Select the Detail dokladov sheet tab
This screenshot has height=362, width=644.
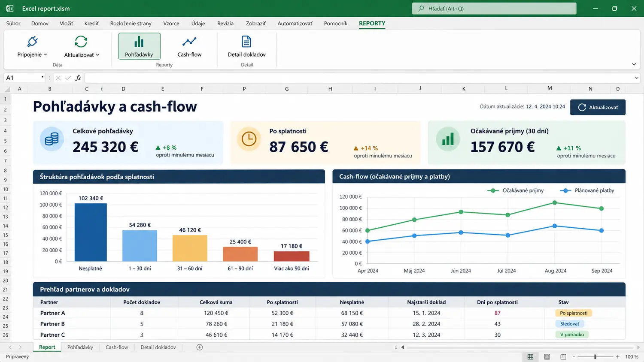point(158,347)
